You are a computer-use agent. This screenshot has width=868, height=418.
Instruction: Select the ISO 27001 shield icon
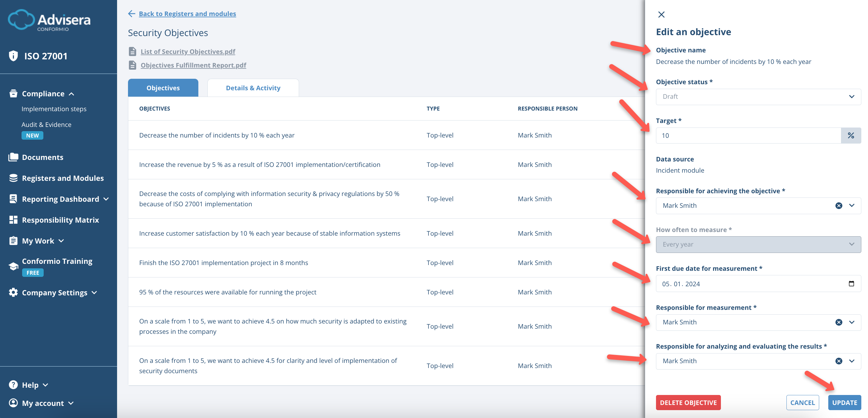click(x=13, y=56)
